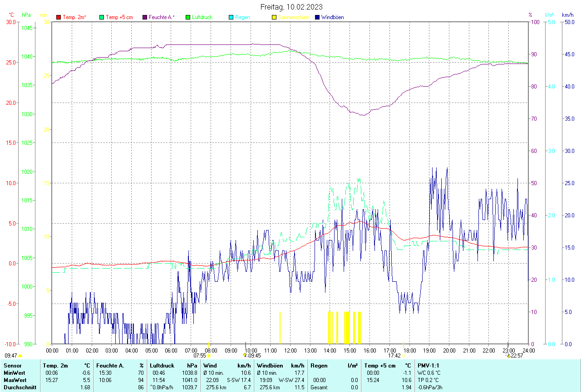Click the 1045 hPa axis label
581x392 pixels.
27,28
